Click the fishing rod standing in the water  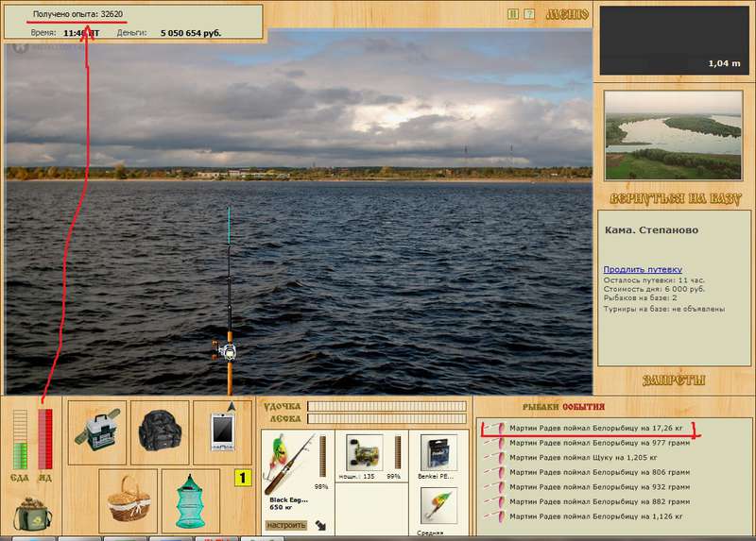229,301
